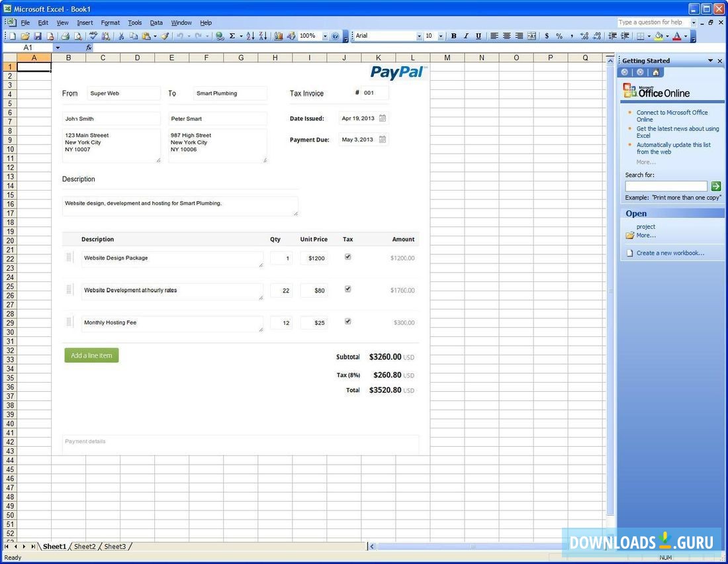Click inside the Search for field
The image size is (728, 564).
[665, 186]
